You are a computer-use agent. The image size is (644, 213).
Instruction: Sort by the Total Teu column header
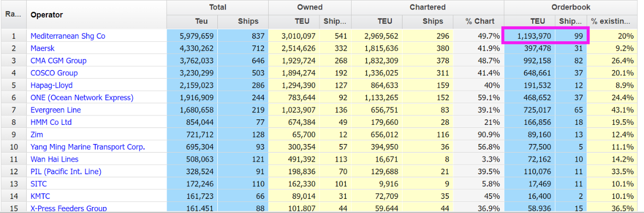pos(201,21)
